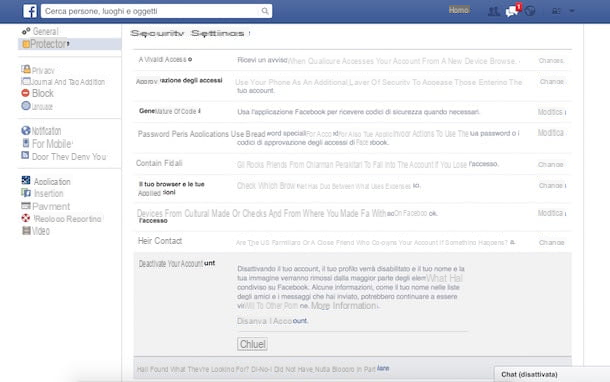Click the Insertion icon in sidebar
The height and width of the screenshot is (382, 610).
(x=26, y=192)
